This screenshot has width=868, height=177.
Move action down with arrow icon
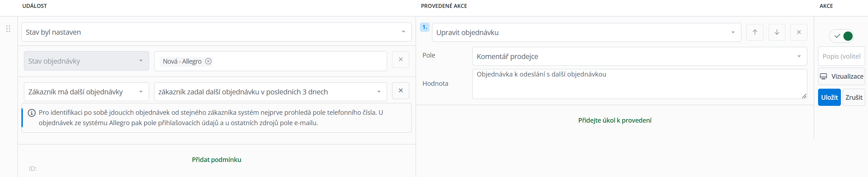tap(777, 32)
